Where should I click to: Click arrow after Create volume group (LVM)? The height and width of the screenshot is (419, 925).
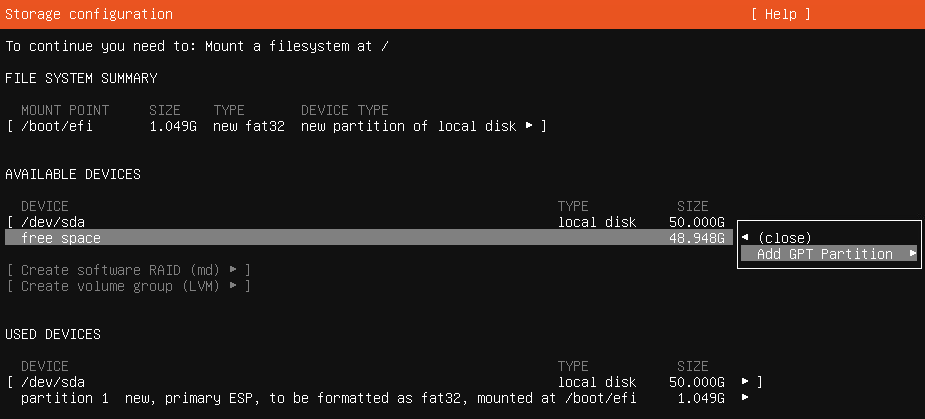click(234, 285)
